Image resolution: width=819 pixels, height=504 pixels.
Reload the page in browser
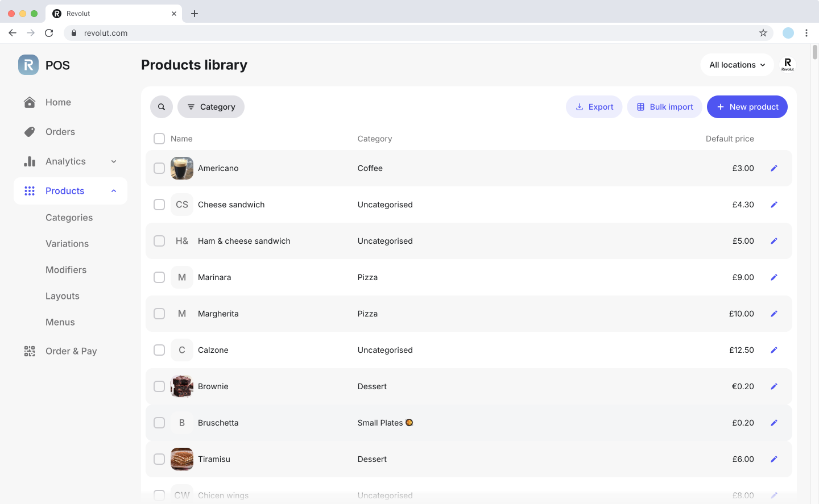click(x=49, y=33)
